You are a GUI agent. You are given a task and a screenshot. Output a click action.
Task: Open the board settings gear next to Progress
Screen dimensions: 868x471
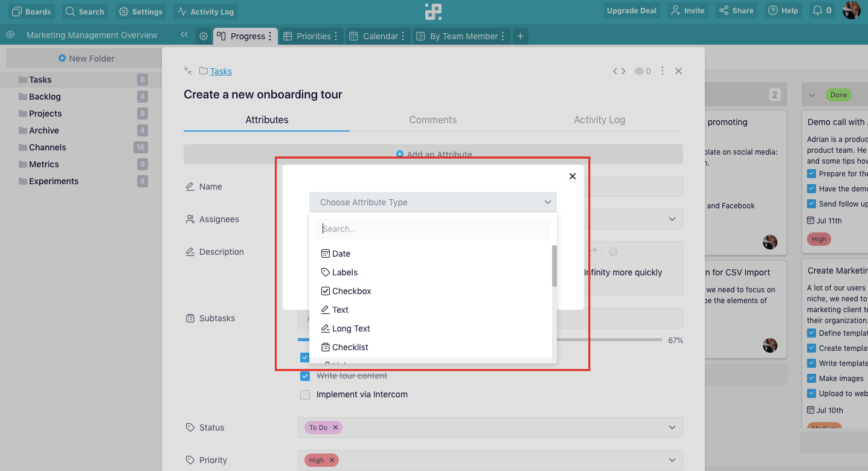point(204,36)
